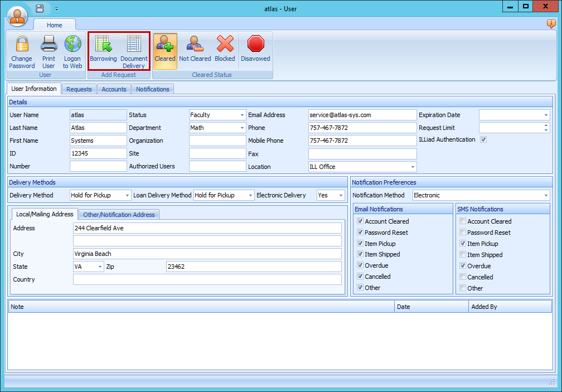Screen dimensions: 562x392
Task: Toggle the ILLiad Authentication checkbox
Action: tap(483, 139)
